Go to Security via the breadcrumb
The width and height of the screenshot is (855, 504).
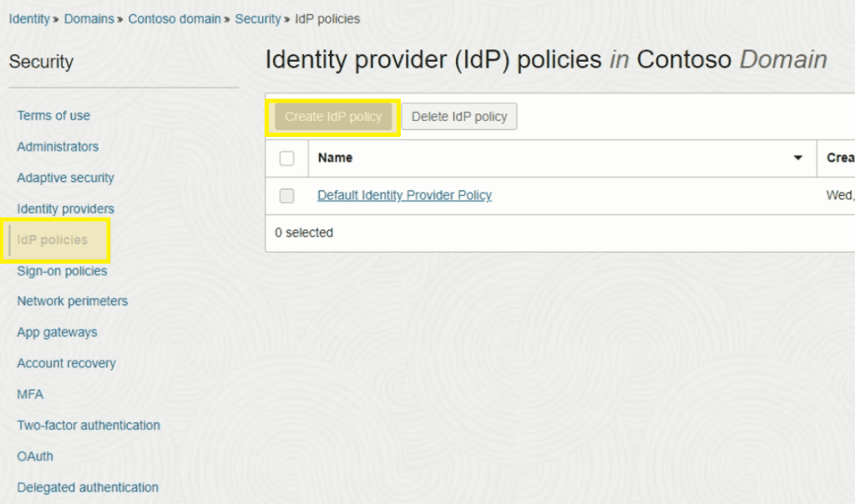point(258,18)
